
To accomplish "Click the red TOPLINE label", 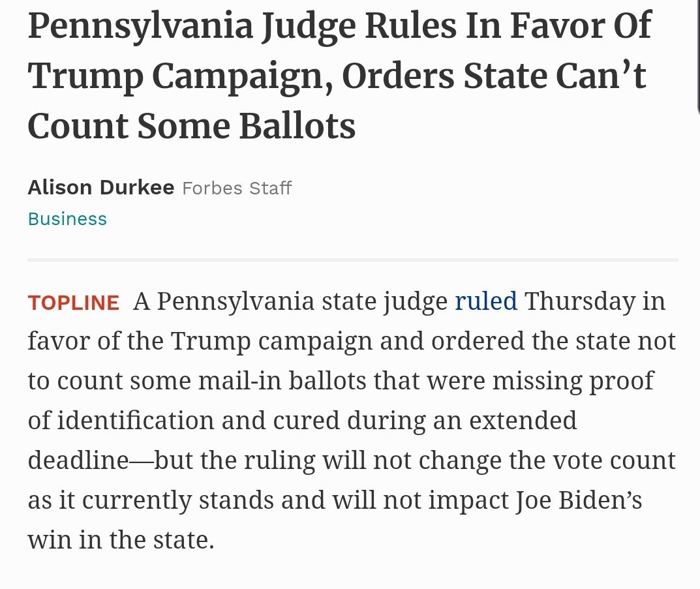I will point(74,303).
